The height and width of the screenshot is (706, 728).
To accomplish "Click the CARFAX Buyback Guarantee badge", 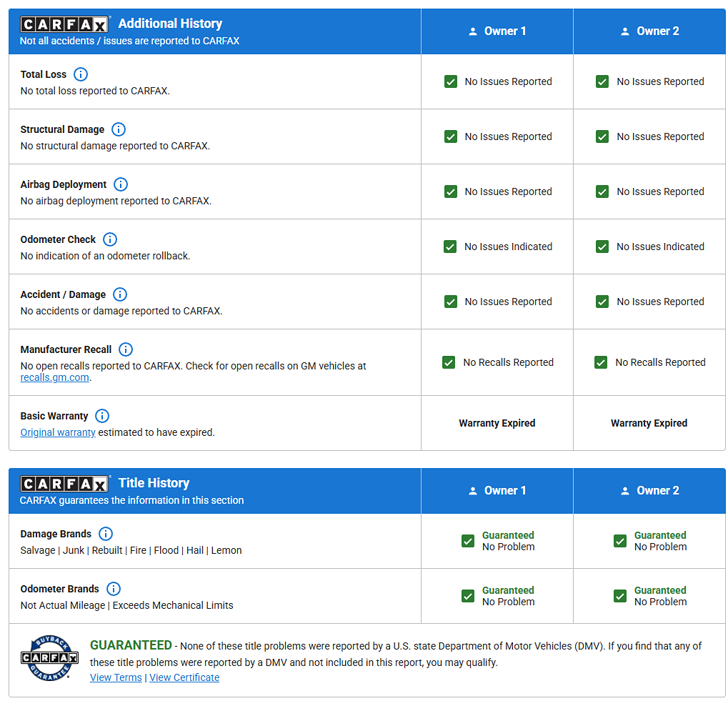I will [49, 657].
